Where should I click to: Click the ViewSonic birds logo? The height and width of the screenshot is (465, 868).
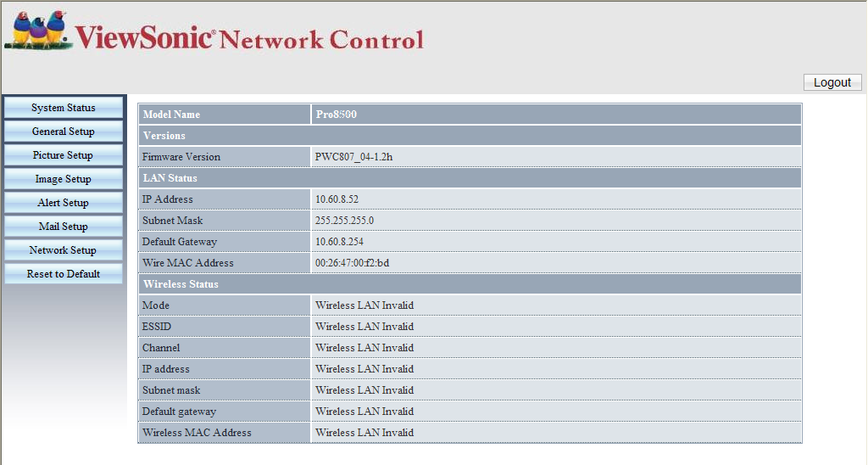[x=38, y=31]
